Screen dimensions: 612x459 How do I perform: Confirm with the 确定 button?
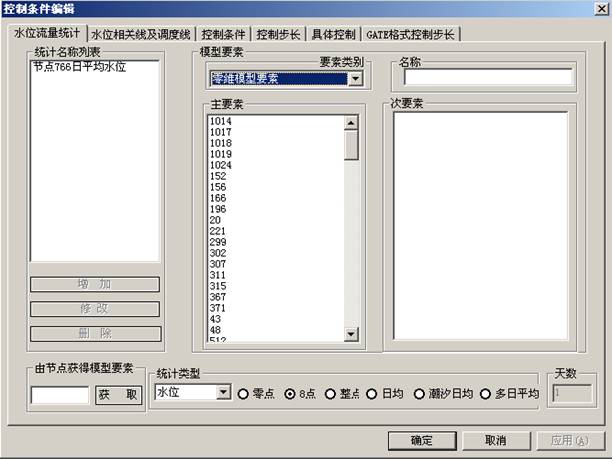[421, 440]
